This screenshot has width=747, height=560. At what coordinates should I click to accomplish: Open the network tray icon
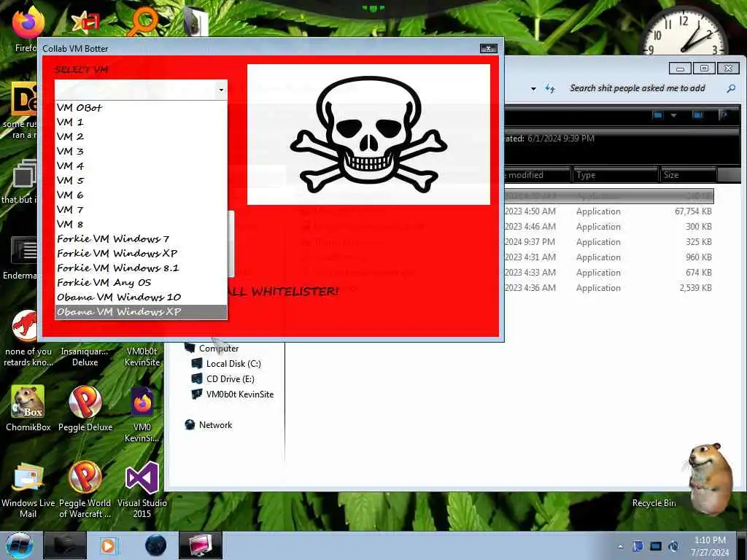tap(656, 546)
